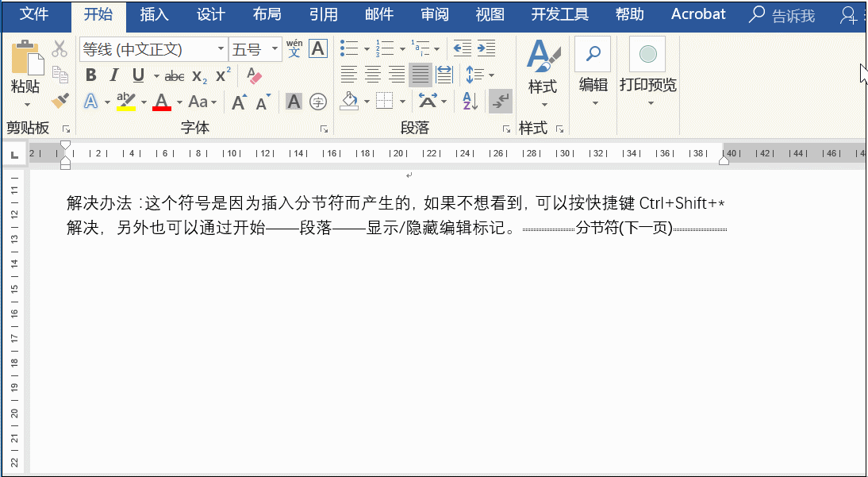Apply red font color
This screenshot has height=477, width=868.
point(162,102)
